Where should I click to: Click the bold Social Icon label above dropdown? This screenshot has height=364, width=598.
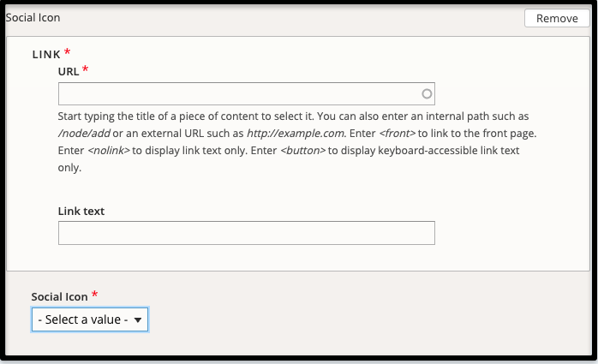[x=59, y=297]
